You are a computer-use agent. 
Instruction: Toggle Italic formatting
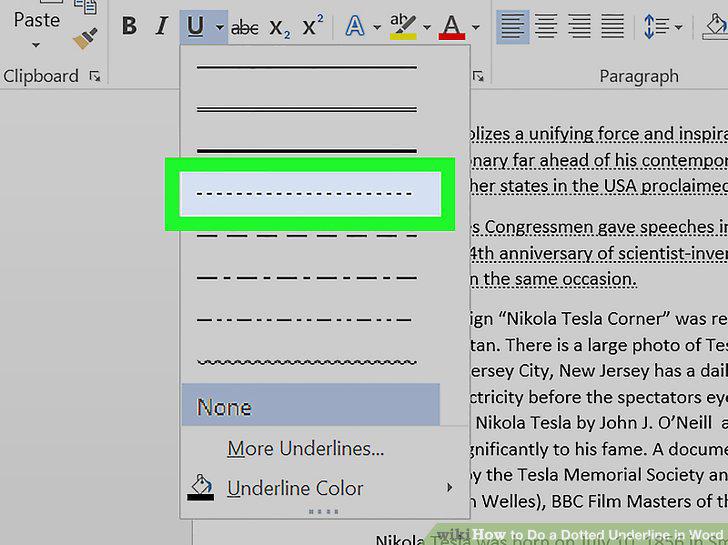point(161,26)
